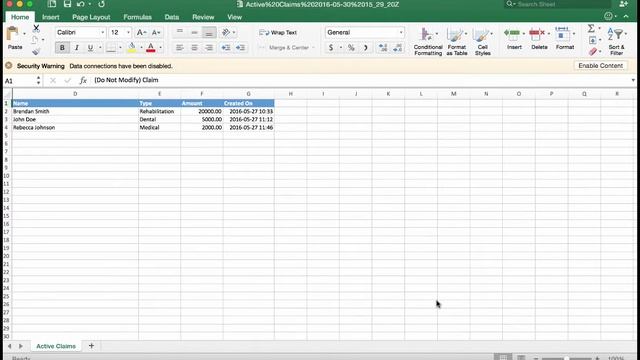640x360 pixels.
Task: Open the Page Layout tab
Action: click(x=91, y=17)
